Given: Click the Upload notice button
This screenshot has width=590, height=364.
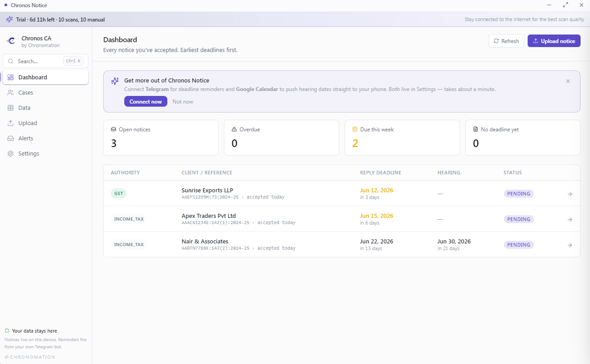Looking at the screenshot, I should coord(554,41).
